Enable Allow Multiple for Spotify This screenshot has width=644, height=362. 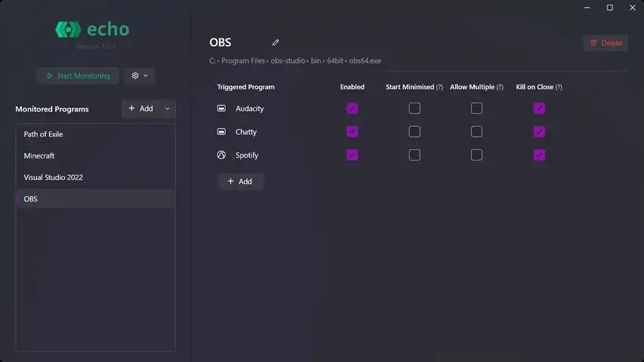point(476,155)
